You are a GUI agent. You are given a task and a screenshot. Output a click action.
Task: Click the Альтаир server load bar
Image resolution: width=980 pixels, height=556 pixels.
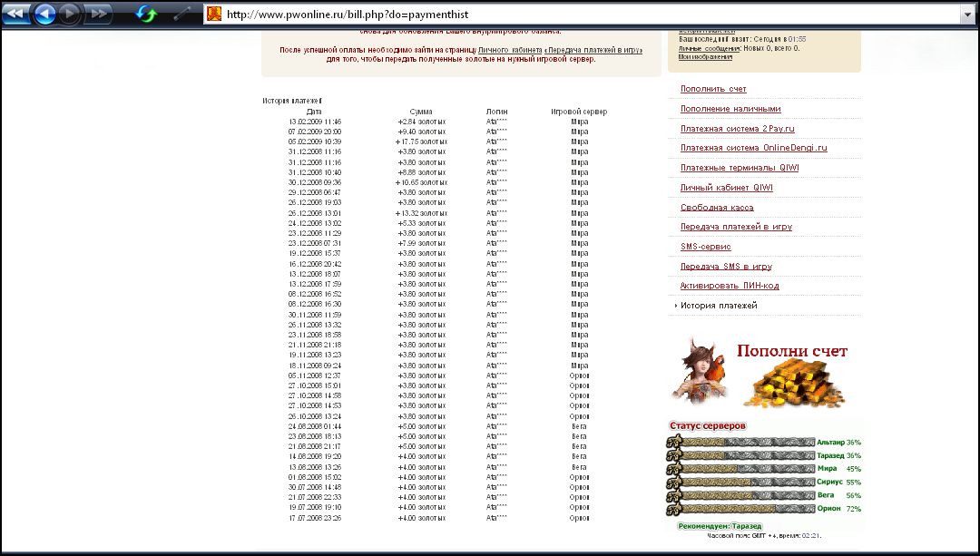[740, 442]
